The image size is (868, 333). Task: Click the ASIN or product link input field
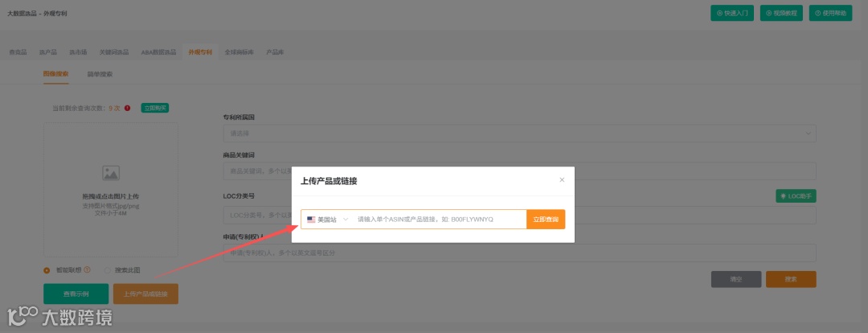[x=440, y=220]
